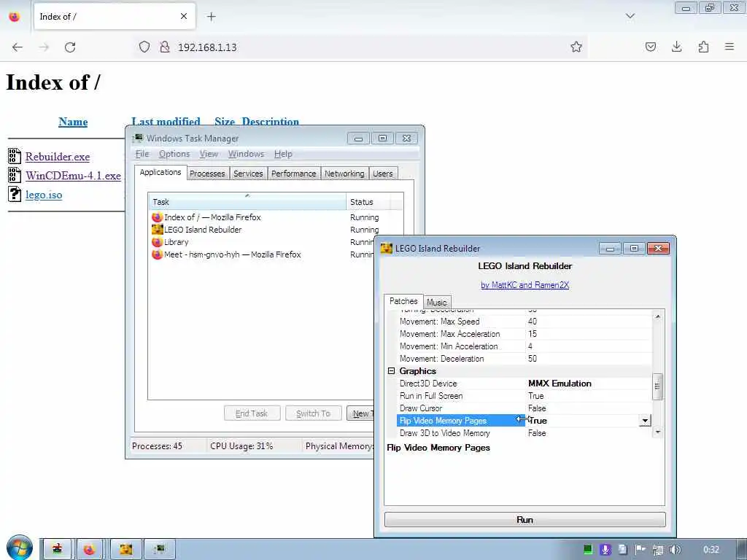Open the Firefox Downloads panel
747x560 pixels.
point(676,47)
